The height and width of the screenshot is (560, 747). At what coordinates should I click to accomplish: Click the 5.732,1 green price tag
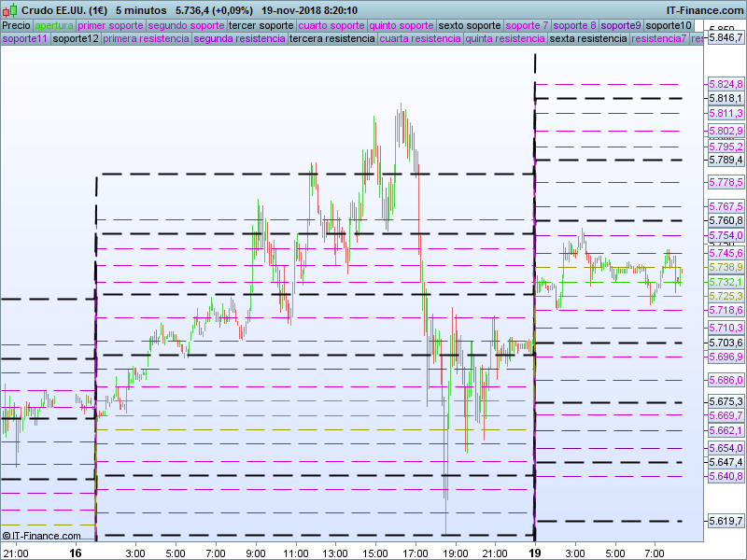(726, 282)
